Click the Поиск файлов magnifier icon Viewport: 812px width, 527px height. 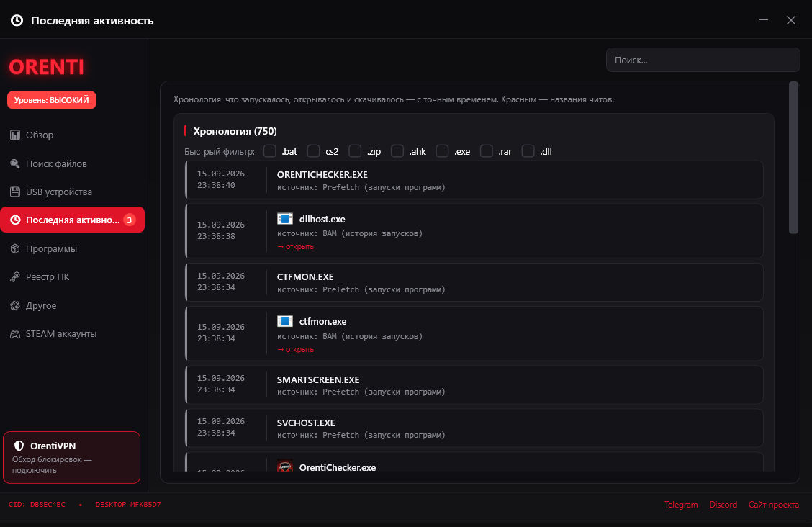[15, 163]
